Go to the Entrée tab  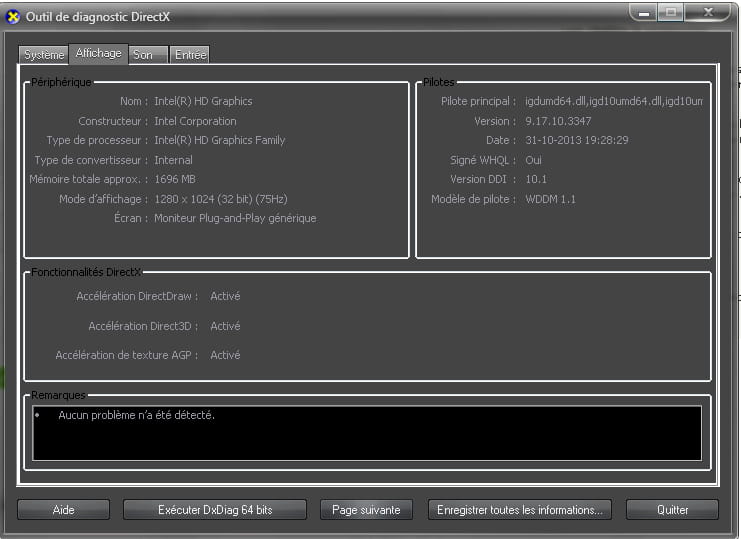pyautogui.click(x=190, y=55)
